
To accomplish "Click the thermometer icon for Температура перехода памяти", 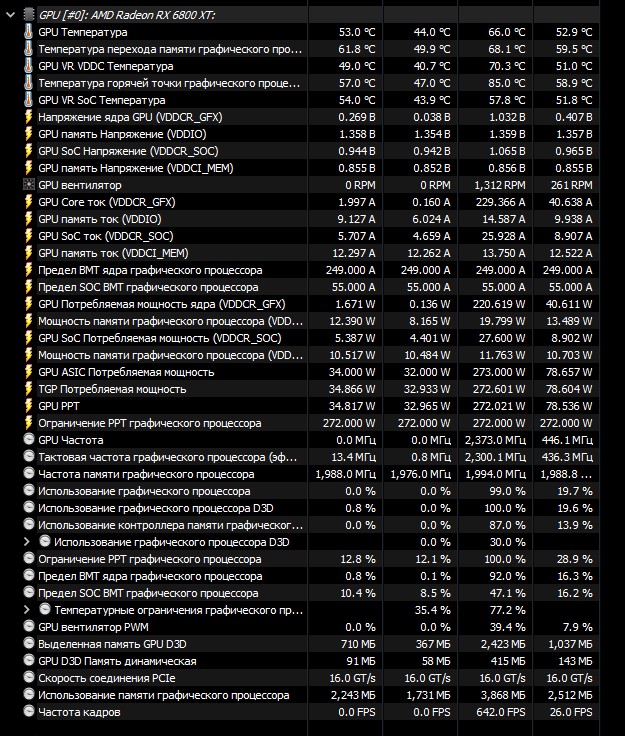I will 29,49.
